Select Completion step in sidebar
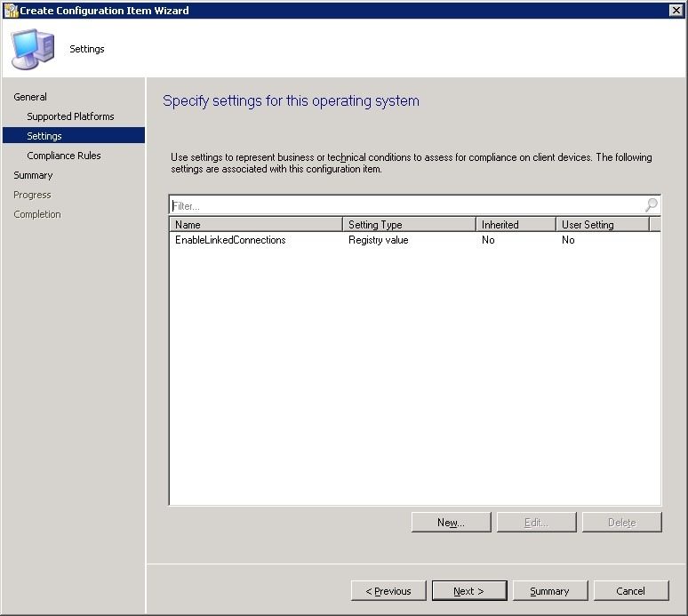 [x=36, y=214]
